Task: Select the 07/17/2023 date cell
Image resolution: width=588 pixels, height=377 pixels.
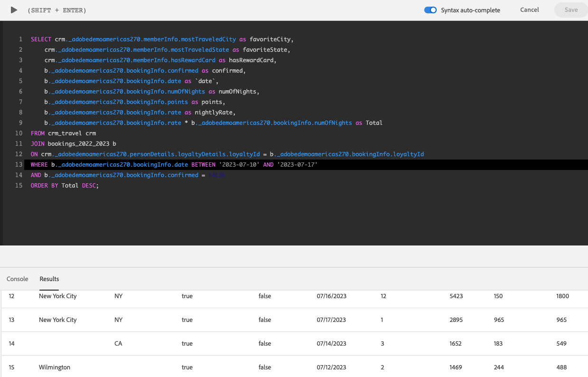Action: pyautogui.click(x=332, y=320)
